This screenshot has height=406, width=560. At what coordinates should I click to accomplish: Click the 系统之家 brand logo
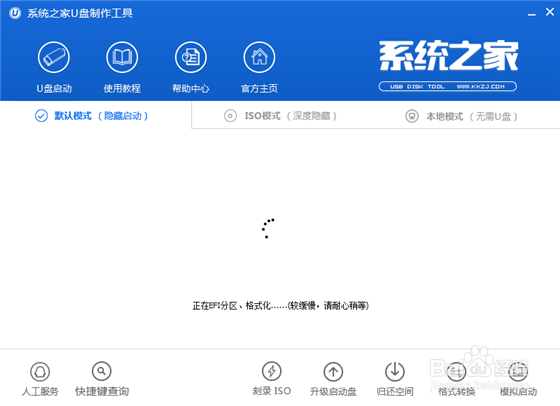pyautogui.click(x=448, y=55)
